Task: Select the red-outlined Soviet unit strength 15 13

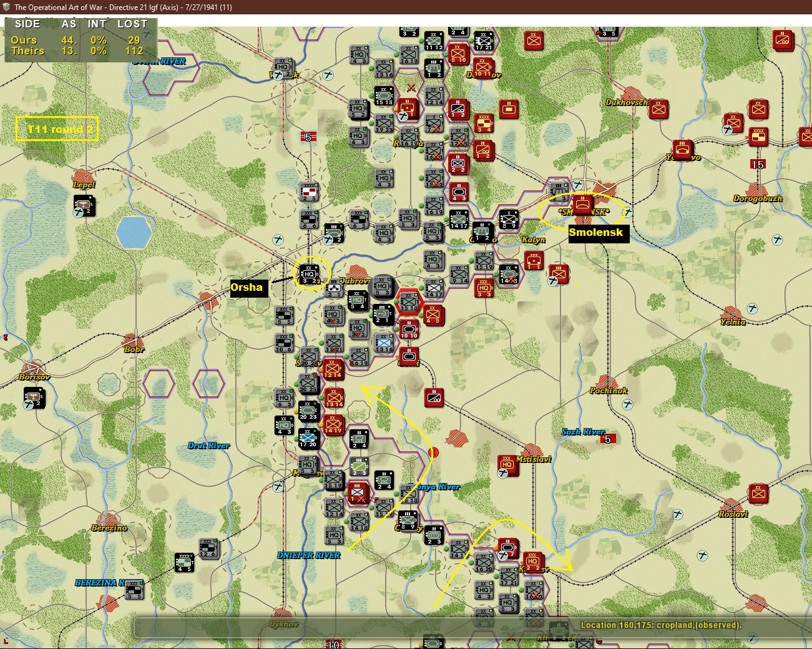Action: 409,301
